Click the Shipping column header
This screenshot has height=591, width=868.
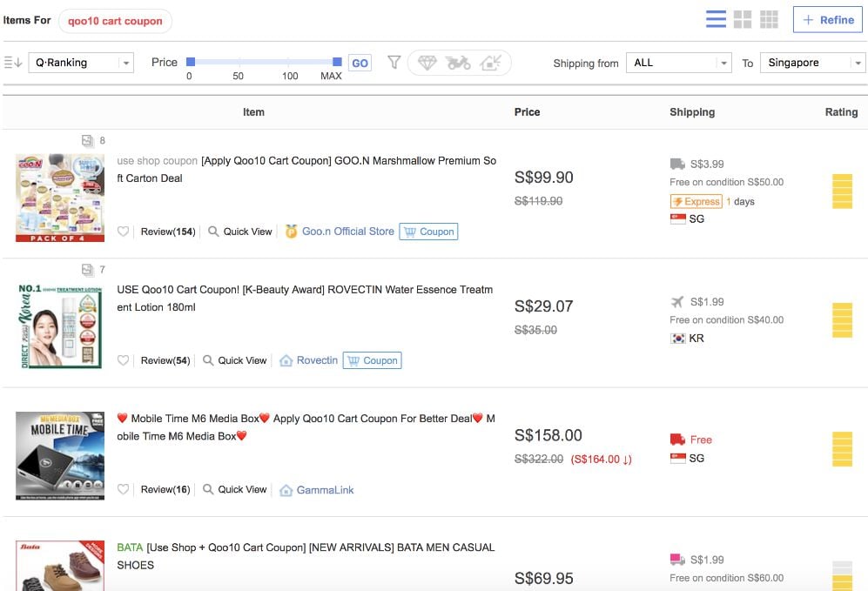pyautogui.click(x=692, y=111)
